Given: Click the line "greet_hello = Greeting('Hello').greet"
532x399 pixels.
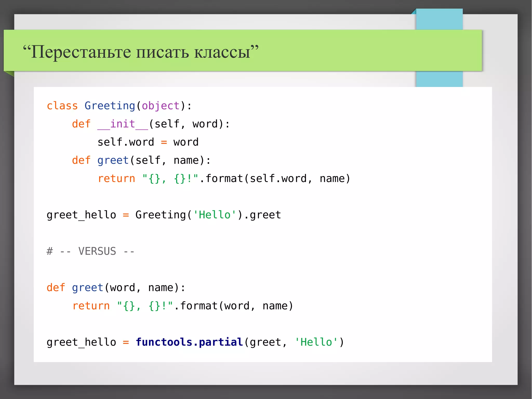Looking at the screenshot, I should (x=164, y=215).
